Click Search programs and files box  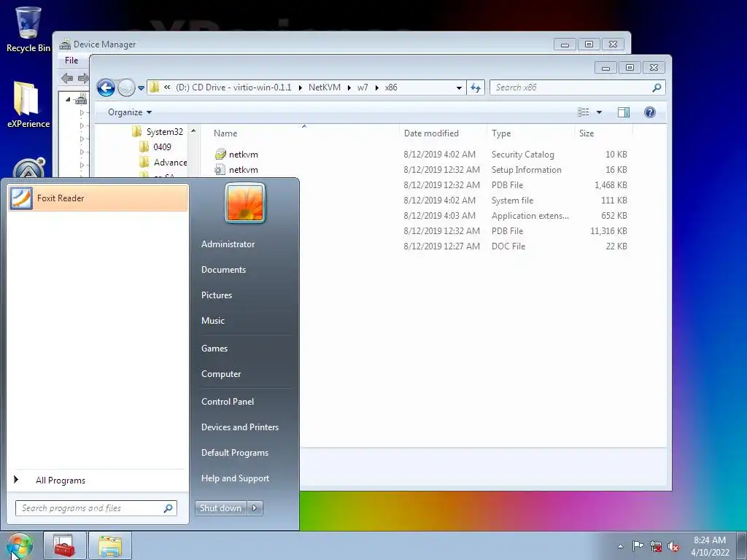[x=96, y=508]
